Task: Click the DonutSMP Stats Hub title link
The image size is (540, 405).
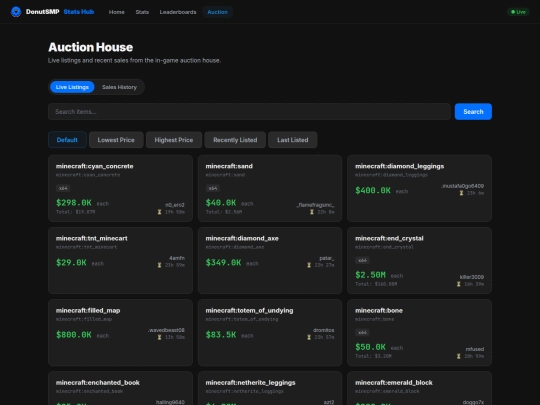Action: (x=60, y=12)
